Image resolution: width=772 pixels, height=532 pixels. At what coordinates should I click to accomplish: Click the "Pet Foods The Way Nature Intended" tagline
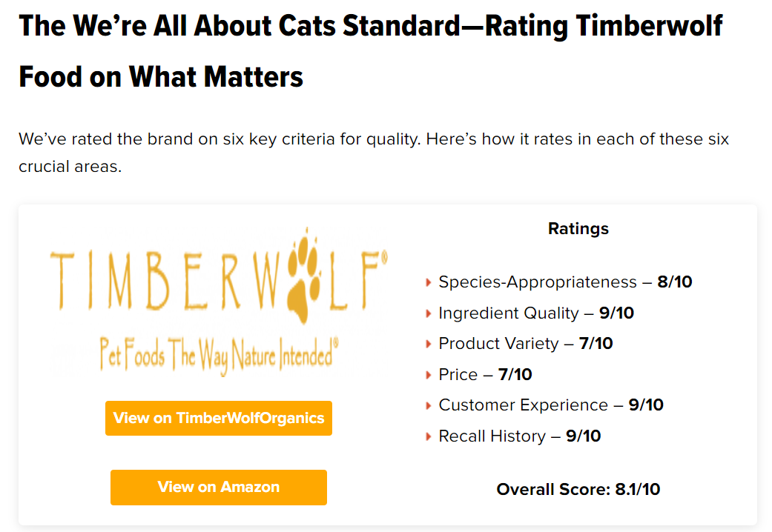pyautogui.click(x=219, y=354)
